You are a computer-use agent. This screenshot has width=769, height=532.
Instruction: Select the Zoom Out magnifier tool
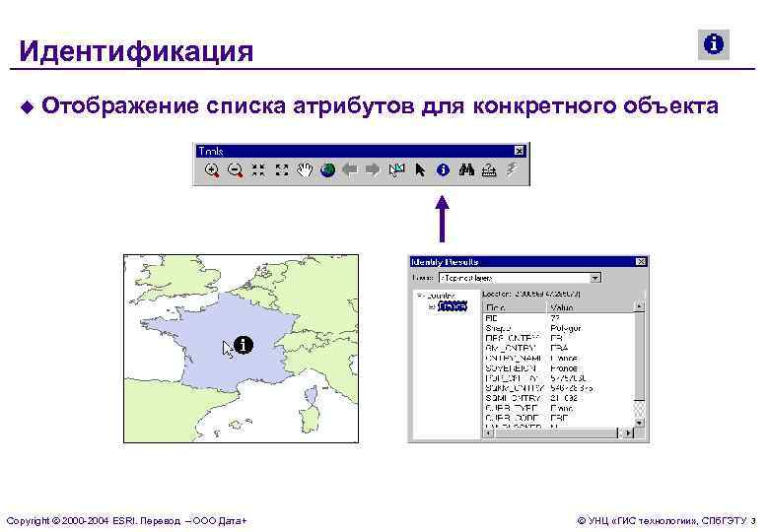click(236, 170)
